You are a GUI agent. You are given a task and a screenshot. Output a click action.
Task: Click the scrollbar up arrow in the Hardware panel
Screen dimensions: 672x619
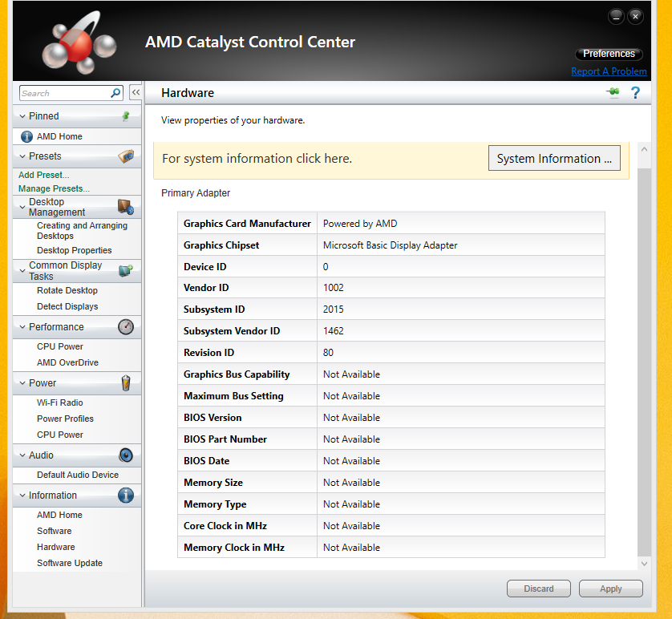pos(644,149)
